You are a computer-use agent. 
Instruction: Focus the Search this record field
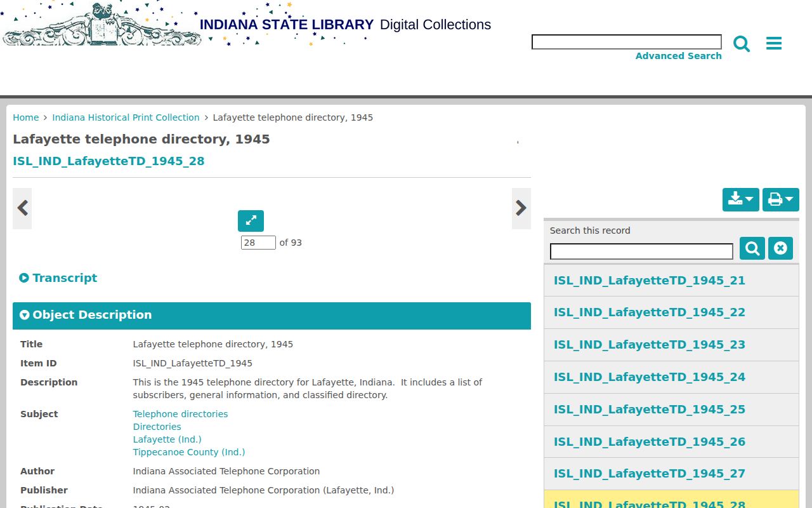point(641,251)
